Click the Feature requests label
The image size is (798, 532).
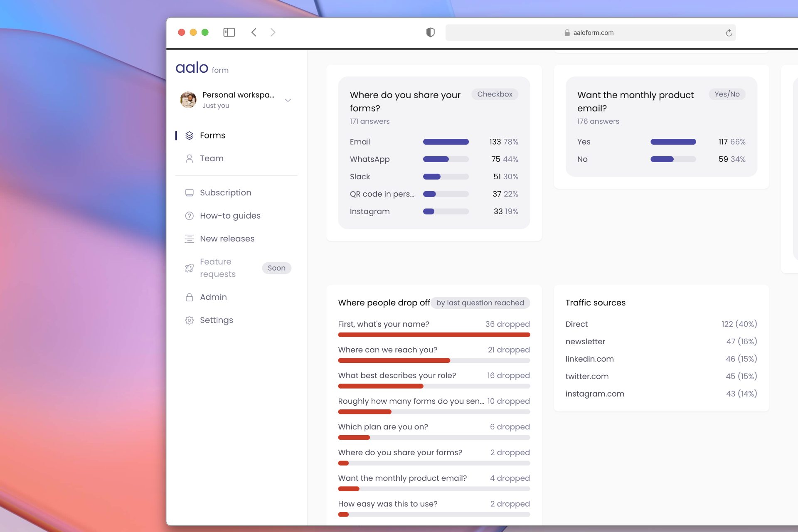pos(218,268)
